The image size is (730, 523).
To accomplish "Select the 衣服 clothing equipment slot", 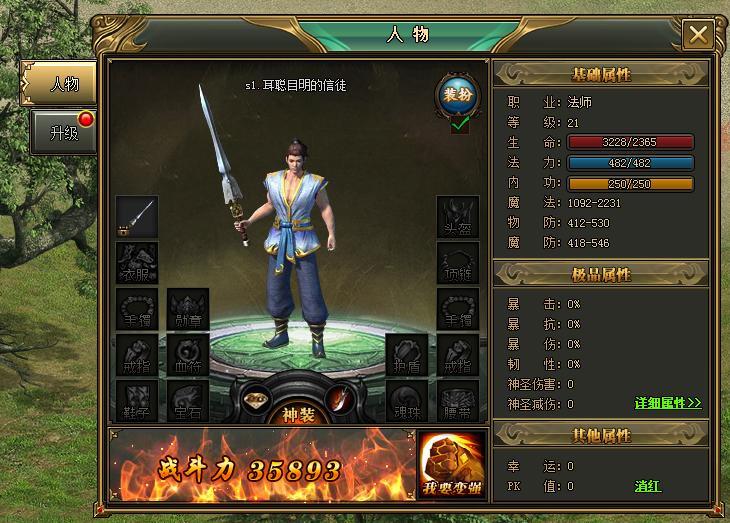I will [x=137, y=263].
